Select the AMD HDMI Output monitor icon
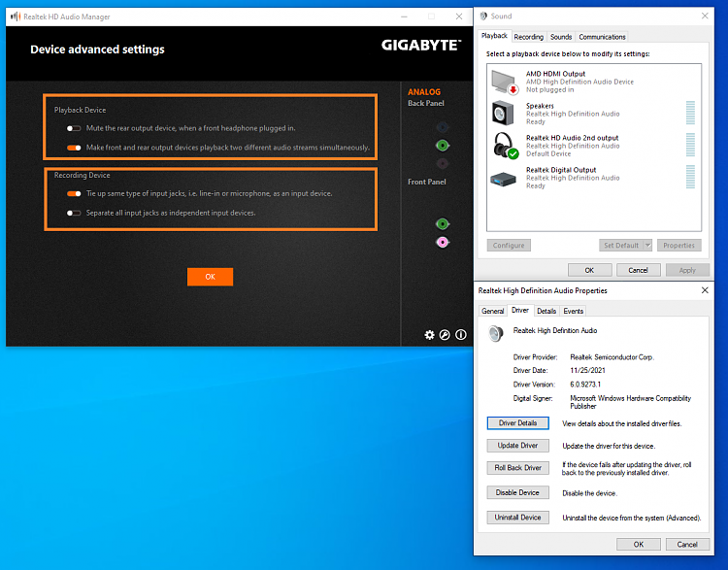The height and width of the screenshot is (570, 728). [504, 82]
